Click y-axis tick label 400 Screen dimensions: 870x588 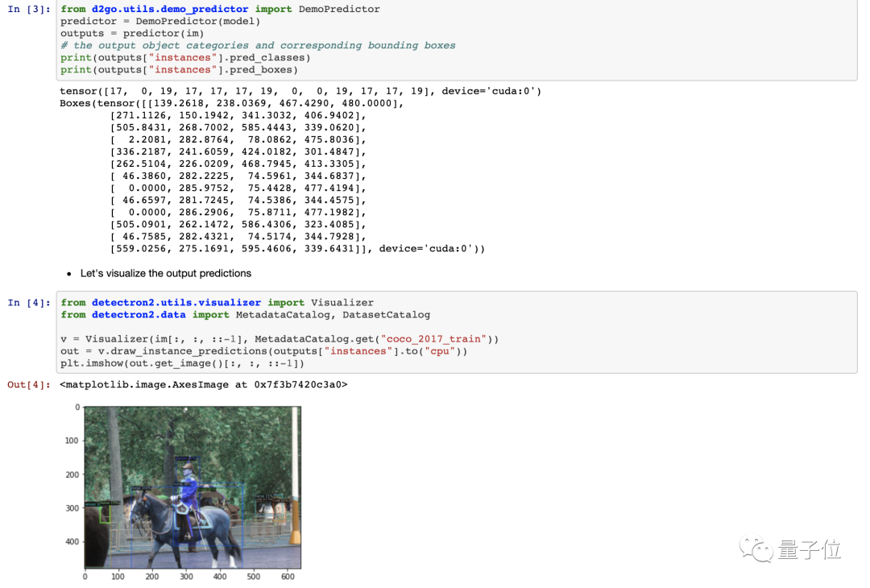(72, 542)
